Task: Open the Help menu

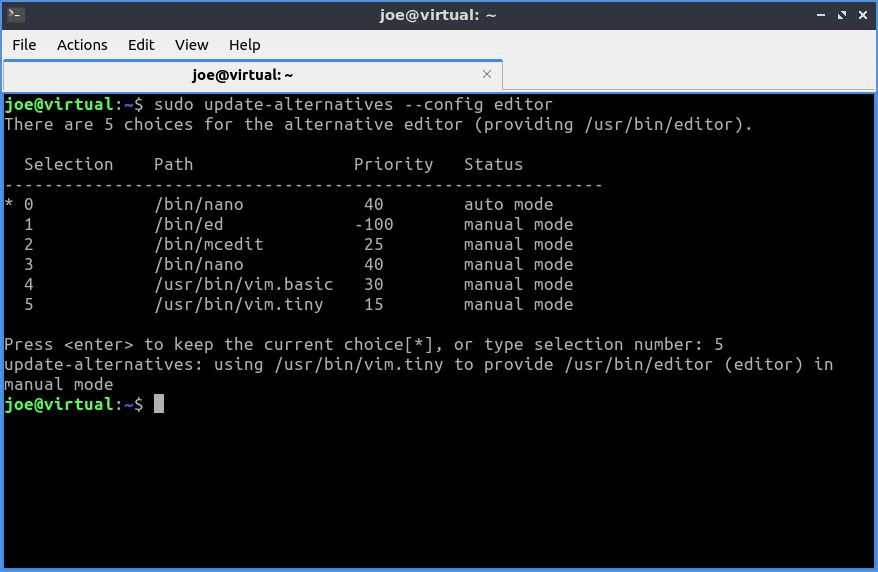Action: pyautogui.click(x=244, y=45)
